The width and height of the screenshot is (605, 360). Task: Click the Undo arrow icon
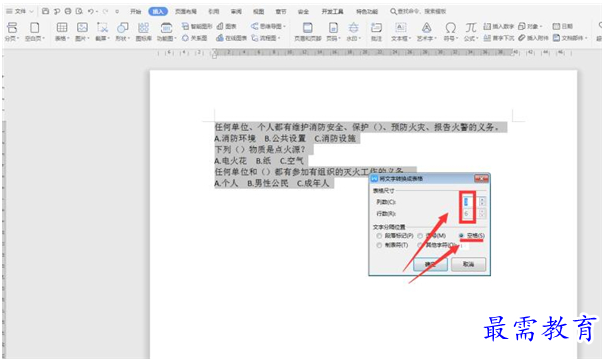click(91, 11)
